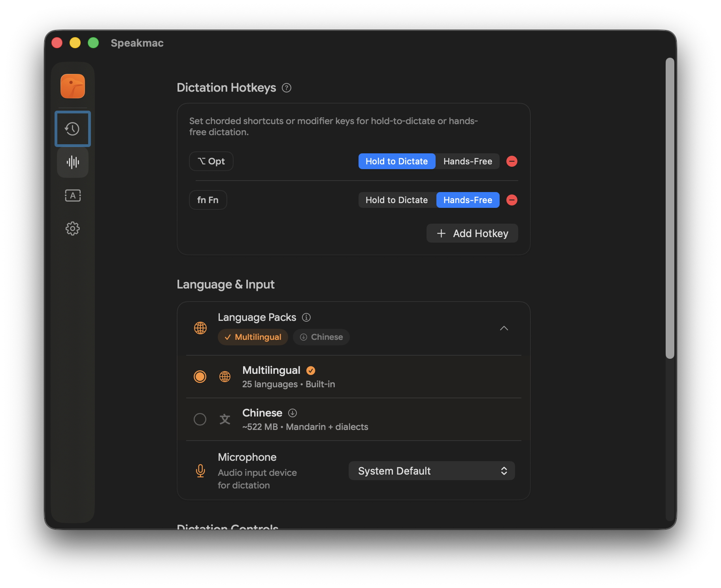Click the 'Audio input device for dictation' text

pyautogui.click(x=257, y=479)
